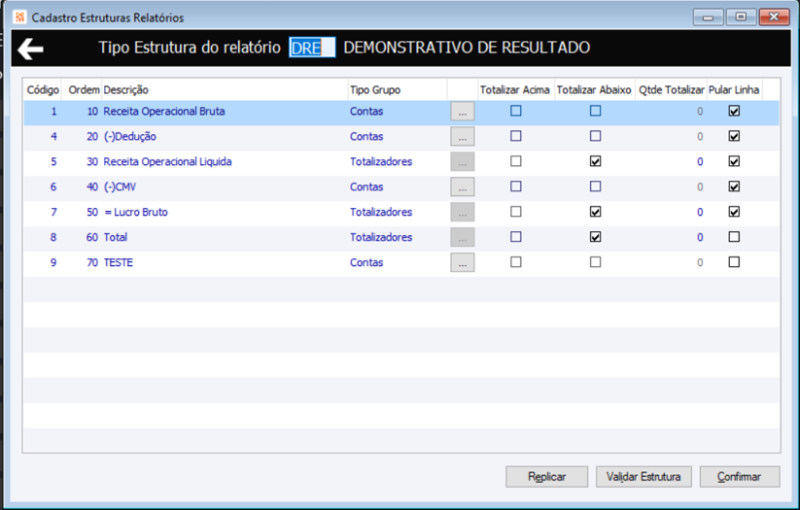Viewport: 800px width, 510px height.
Task: Open ellipsis button for (-)CMV row
Action: click(x=462, y=187)
